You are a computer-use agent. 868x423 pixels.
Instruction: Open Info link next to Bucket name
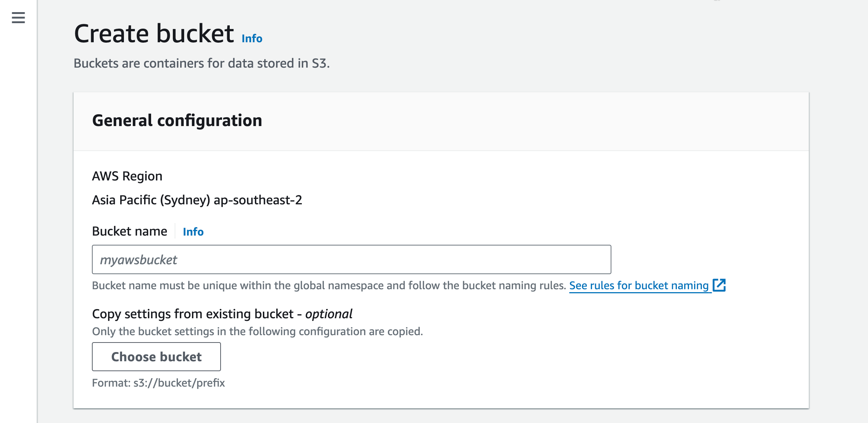coord(193,232)
